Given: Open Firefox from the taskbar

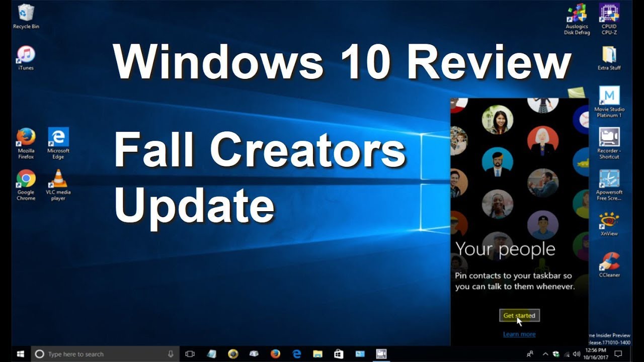Looking at the screenshot, I should coord(275,354).
